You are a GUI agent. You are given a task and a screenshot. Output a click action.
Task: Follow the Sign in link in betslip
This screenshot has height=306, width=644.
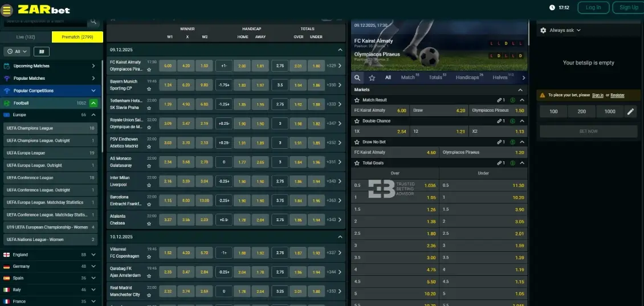pyautogui.click(x=598, y=95)
